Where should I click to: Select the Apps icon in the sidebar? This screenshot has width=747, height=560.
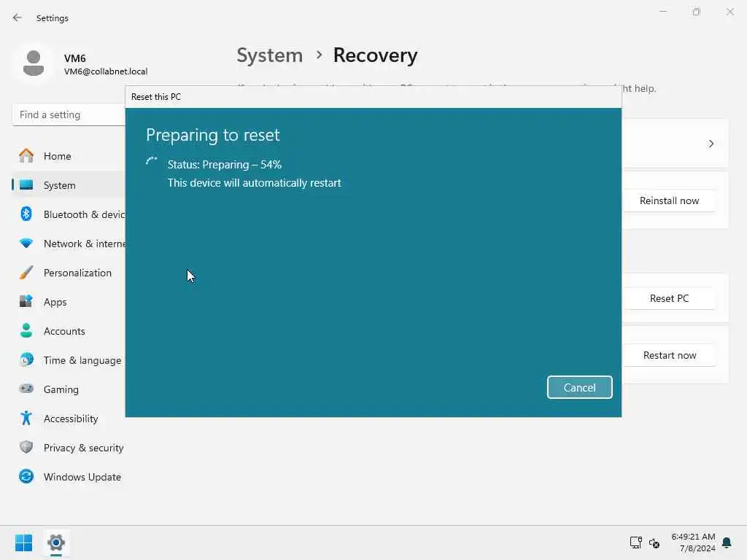click(26, 301)
